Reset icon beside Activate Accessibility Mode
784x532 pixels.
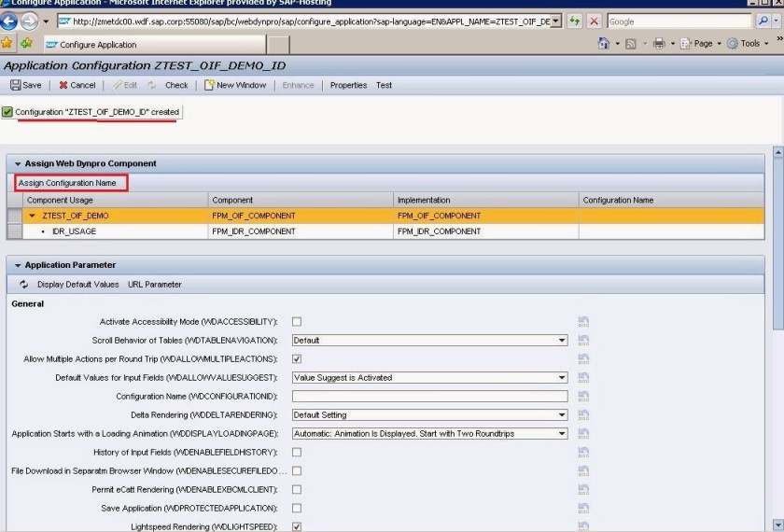pos(583,322)
